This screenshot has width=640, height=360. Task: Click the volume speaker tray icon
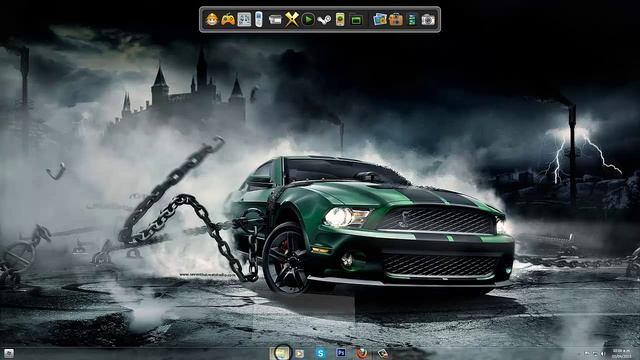(x=603, y=354)
